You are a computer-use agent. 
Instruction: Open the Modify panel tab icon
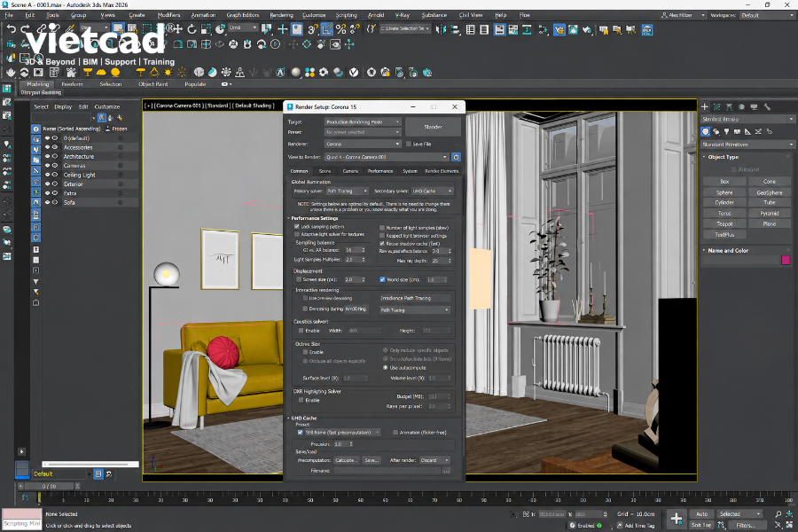[x=716, y=107]
